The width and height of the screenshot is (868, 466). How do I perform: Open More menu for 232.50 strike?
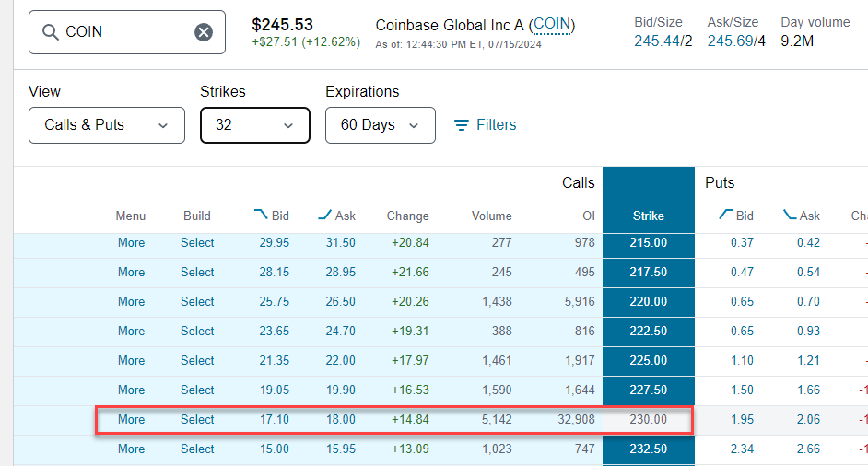[131, 449]
